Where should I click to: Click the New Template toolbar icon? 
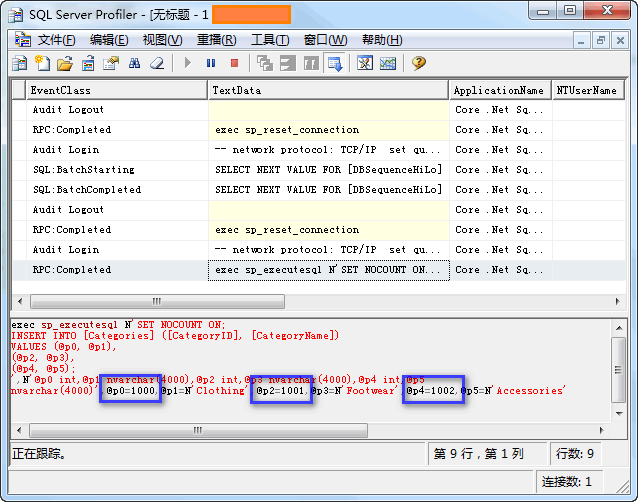[x=42, y=63]
